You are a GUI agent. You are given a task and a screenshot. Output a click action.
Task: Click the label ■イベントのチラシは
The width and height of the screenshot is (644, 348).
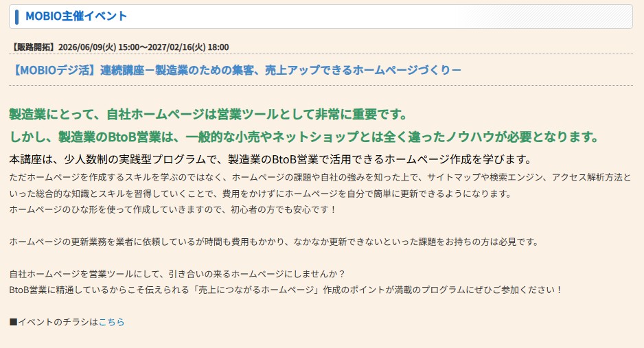coord(54,322)
